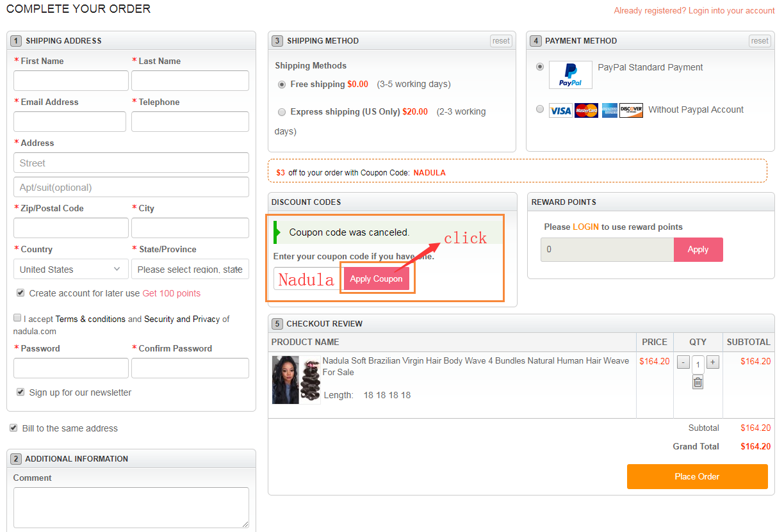Focus the Email Address field
Viewport: 784px width, 532px height.
tap(70, 122)
